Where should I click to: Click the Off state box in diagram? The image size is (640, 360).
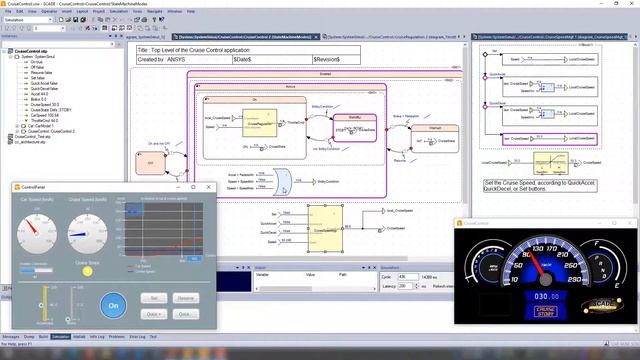pos(151,163)
